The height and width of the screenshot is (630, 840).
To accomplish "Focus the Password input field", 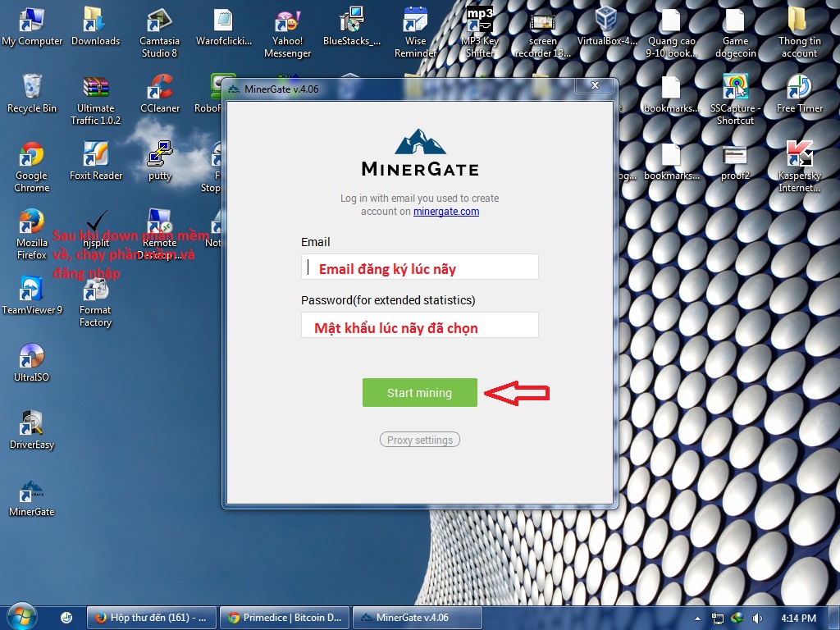I will (x=419, y=325).
